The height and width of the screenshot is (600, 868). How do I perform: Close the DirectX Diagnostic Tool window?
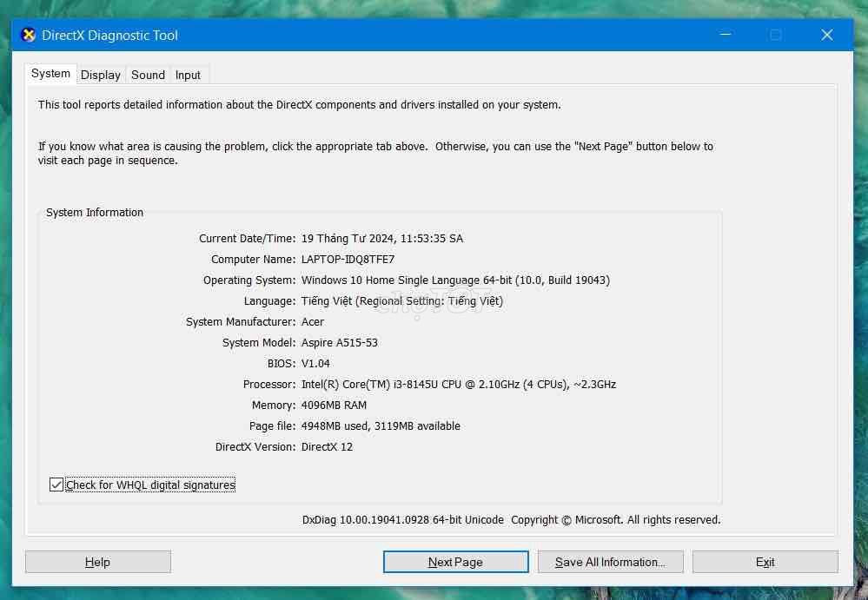point(827,35)
